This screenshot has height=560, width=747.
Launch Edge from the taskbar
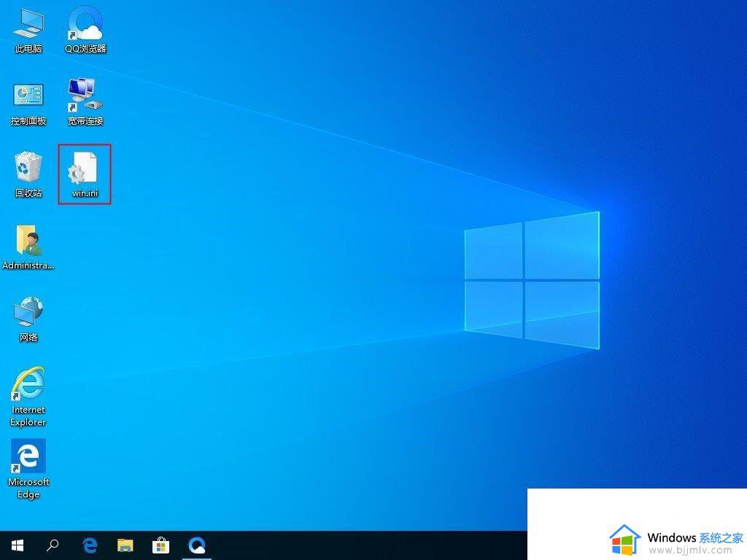90,545
